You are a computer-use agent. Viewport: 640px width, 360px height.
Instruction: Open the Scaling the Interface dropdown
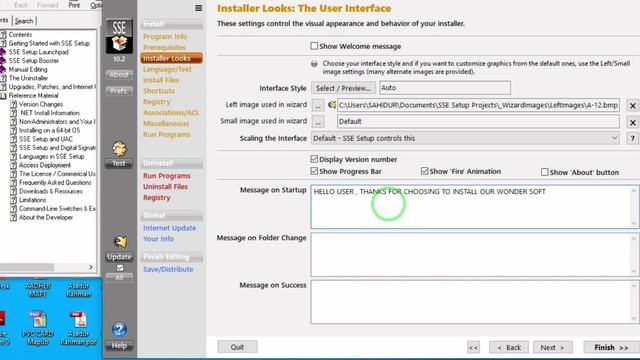pos(465,138)
